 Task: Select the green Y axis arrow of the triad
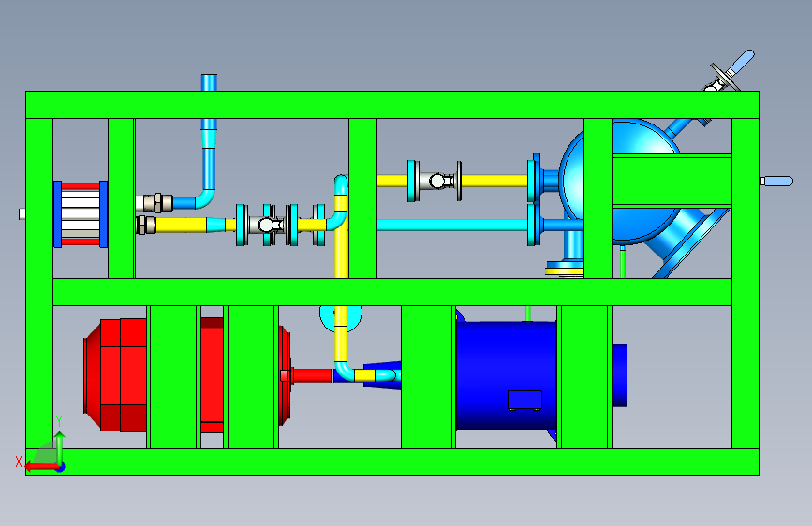60,447
